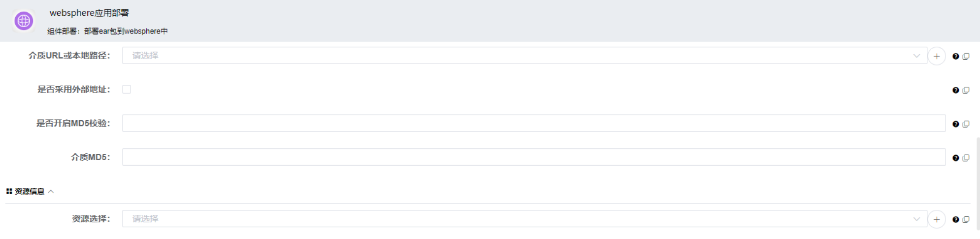980x239 pixels.
Task: Click help icon for 介质URL或本地路径 field
Action: [955, 56]
